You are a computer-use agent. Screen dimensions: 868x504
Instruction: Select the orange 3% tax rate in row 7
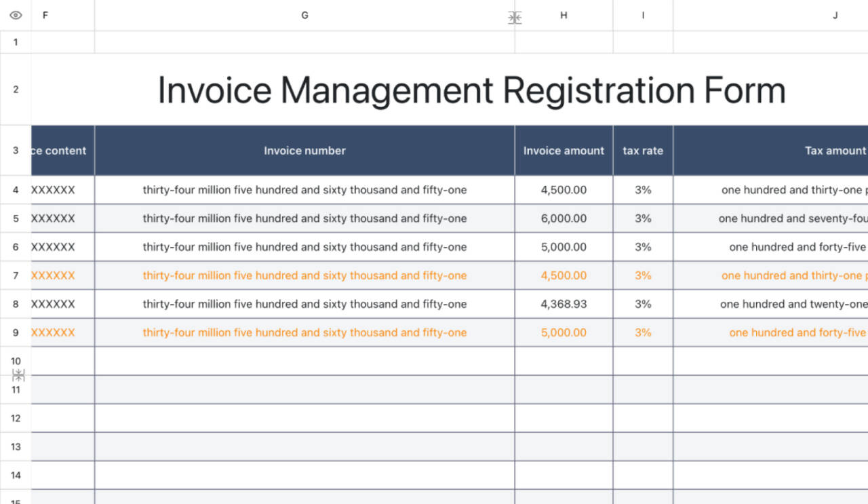click(643, 275)
